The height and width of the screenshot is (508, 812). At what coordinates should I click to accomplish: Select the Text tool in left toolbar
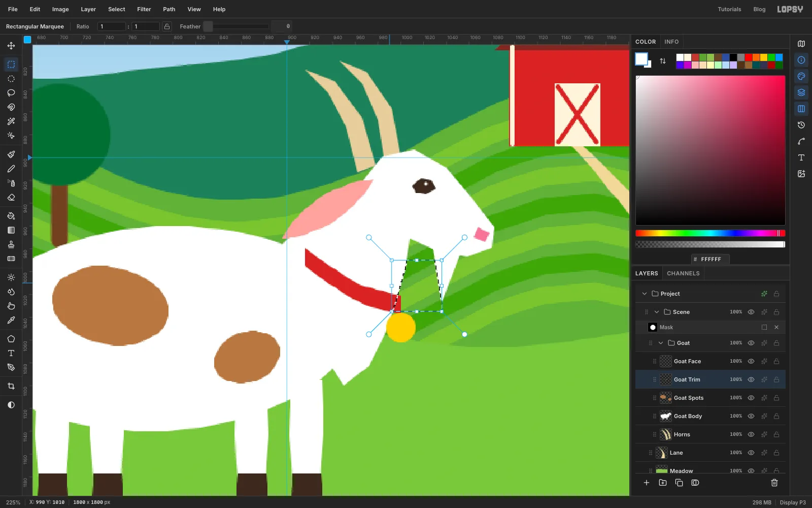[x=11, y=353]
